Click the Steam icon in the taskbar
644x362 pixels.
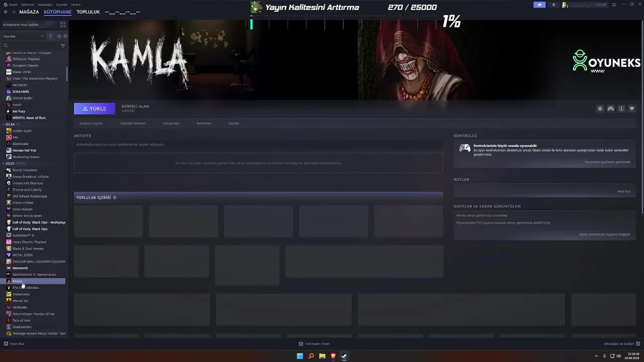[x=344, y=356]
